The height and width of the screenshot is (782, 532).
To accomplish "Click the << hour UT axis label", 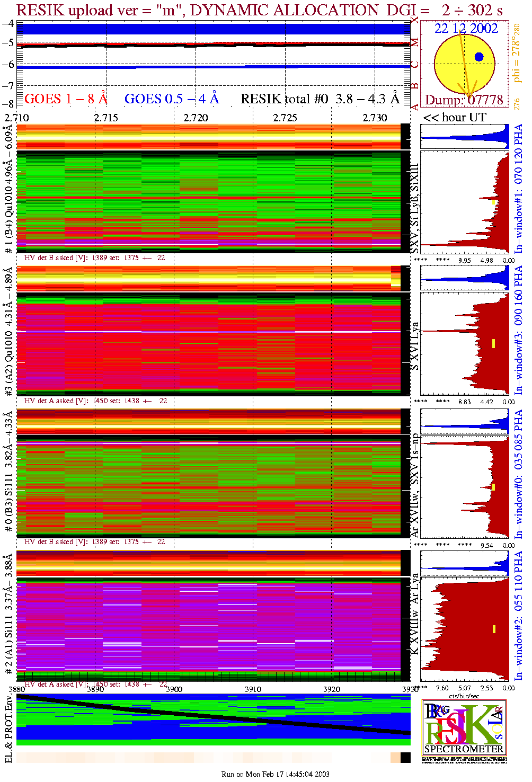I will [x=454, y=118].
